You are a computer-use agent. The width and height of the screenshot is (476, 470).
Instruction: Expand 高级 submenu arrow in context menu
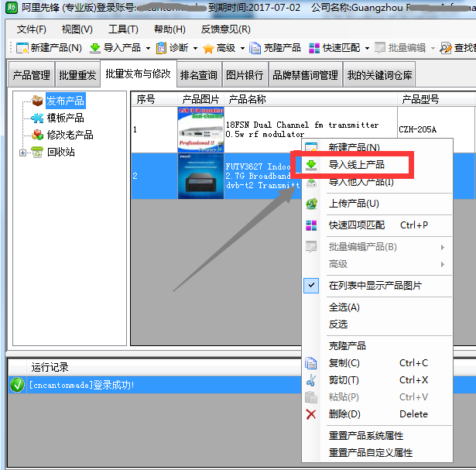(x=443, y=265)
